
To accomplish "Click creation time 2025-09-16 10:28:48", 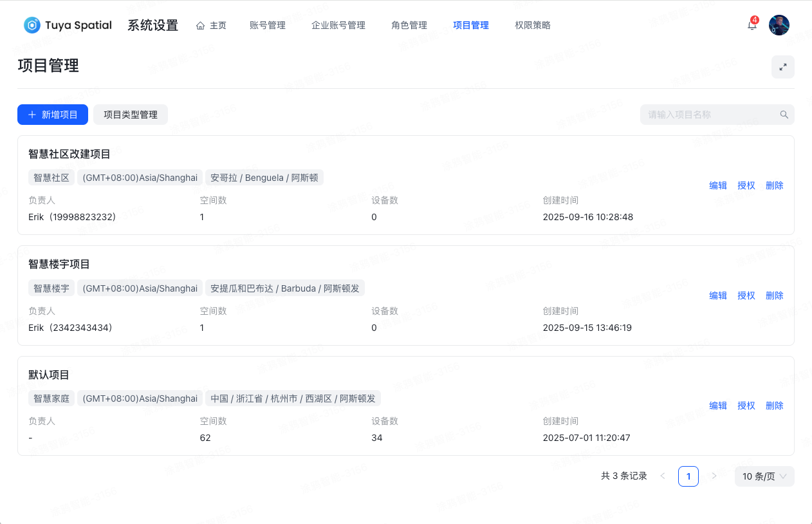I will [588, 217].
